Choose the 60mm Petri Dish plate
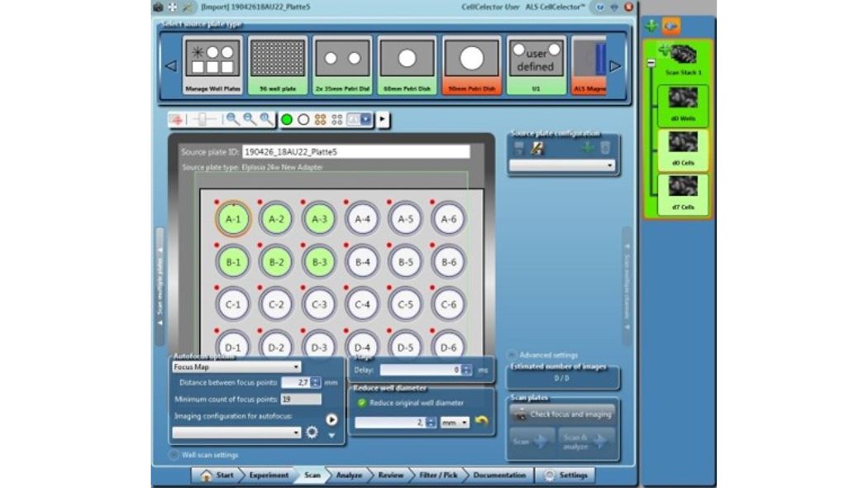868x488 pixels. (x=407, y=65)
